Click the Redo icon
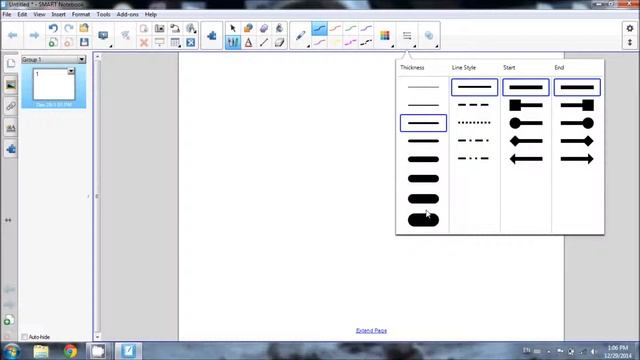Viewport: 640px width, 360px height. click(x=69, y=28)
